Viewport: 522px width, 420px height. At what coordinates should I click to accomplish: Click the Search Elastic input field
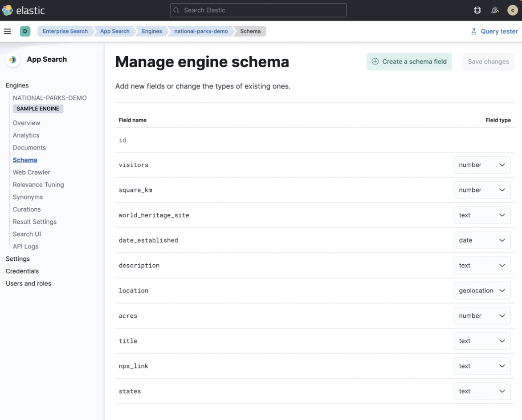click(258, 10)
